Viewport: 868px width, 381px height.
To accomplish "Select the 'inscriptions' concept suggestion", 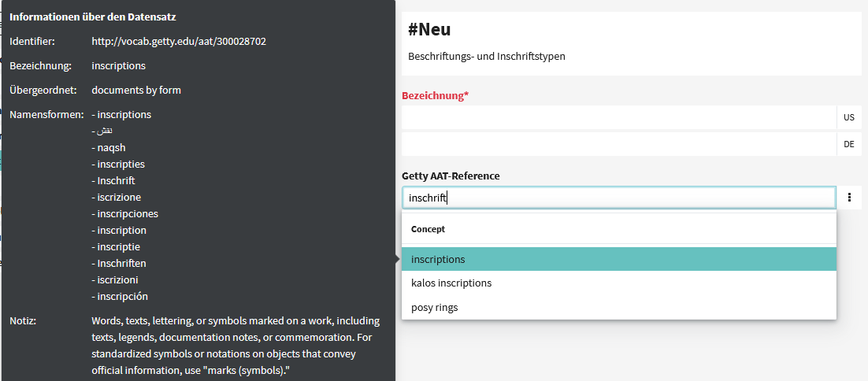I will point(619,259).
